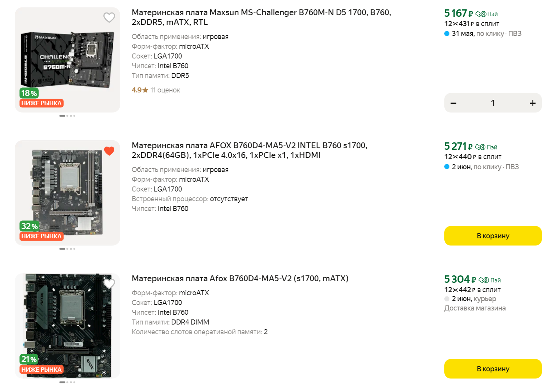Favorite the Afox B760D4-MA5-V2 (s1700, mATX) board
This screenshot has width=552, height=392.
tap(109, 284)
